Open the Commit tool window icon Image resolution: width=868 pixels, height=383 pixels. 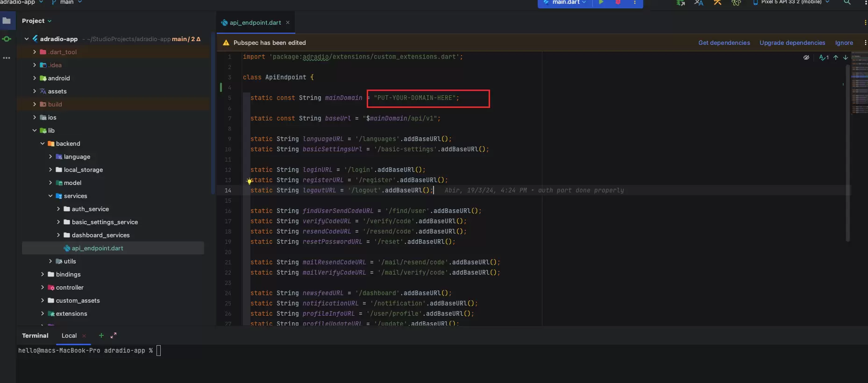tap(7, 39)
